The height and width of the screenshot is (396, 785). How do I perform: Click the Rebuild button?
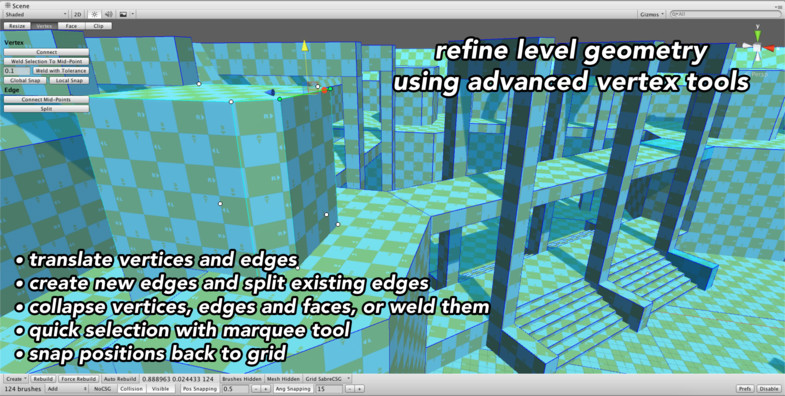pyautogui.click(x=43, y=379)
